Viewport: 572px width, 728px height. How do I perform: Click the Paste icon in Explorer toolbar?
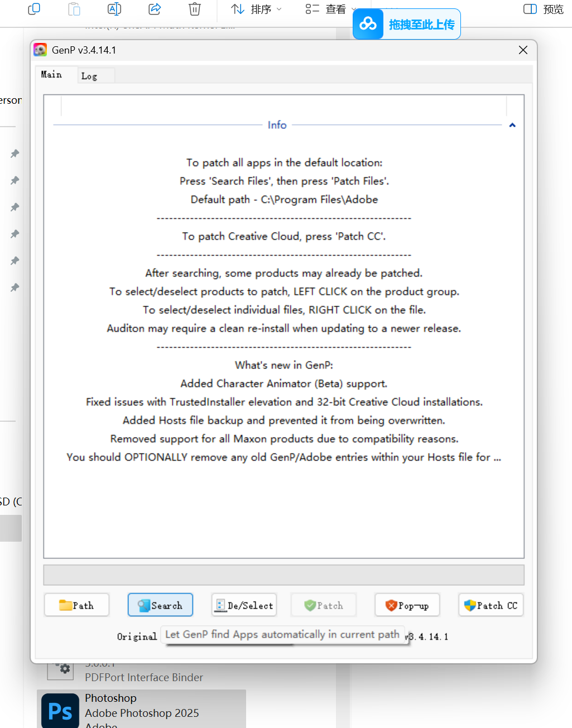(x=74, y=9)
